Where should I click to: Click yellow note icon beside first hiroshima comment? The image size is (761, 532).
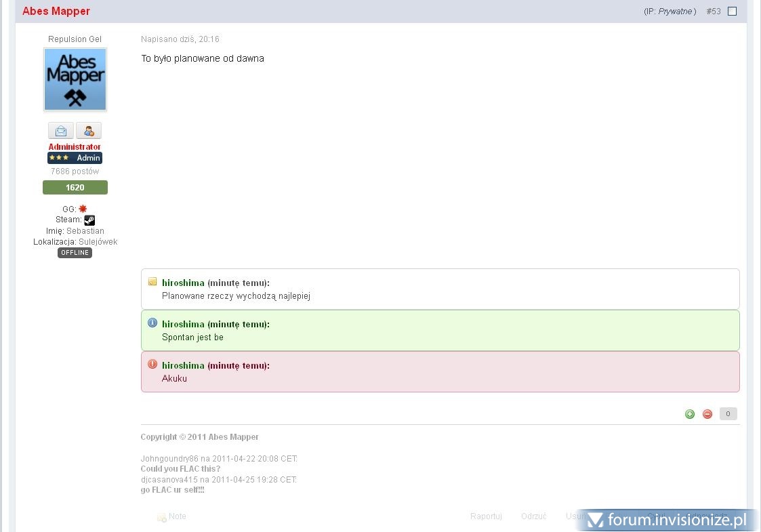pos(152,282)
